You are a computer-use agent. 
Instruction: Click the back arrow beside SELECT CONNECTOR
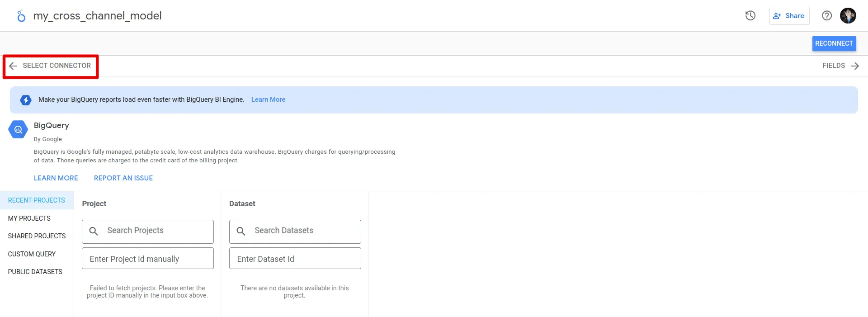tap(13, 66)
